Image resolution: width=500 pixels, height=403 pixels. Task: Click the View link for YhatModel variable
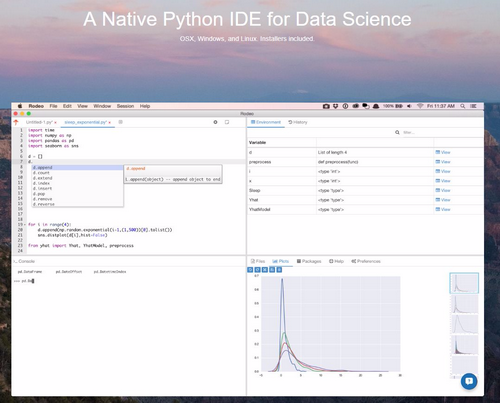pyautogui.click(x=443, y=209)
